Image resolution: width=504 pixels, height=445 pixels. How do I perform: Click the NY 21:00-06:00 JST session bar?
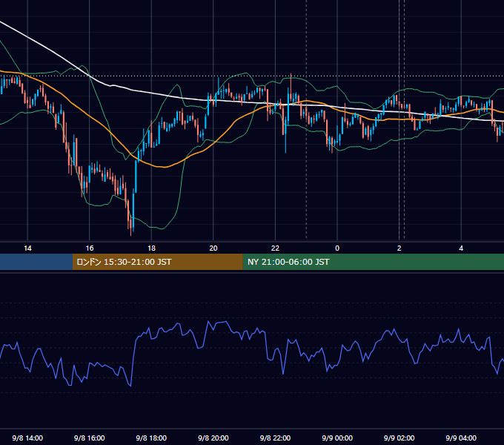pyautogui.click(x=373, y=262)
